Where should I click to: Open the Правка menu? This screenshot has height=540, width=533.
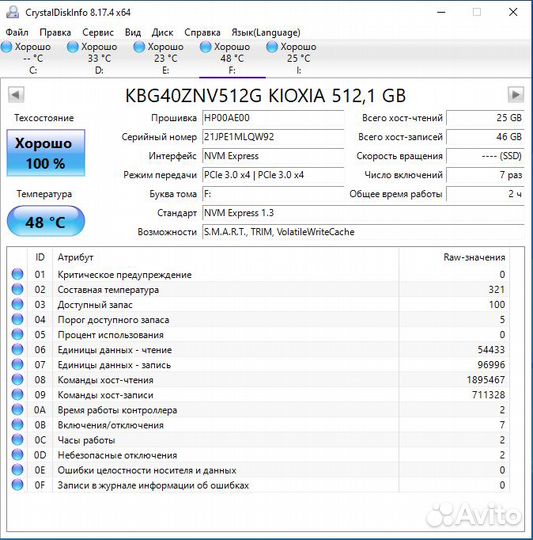(55, 32)
